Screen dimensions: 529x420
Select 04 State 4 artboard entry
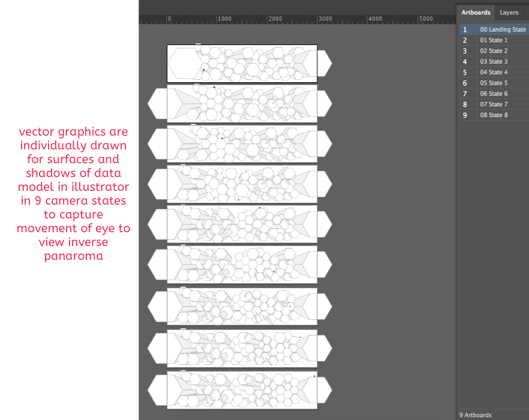click(x=494, y=72)
